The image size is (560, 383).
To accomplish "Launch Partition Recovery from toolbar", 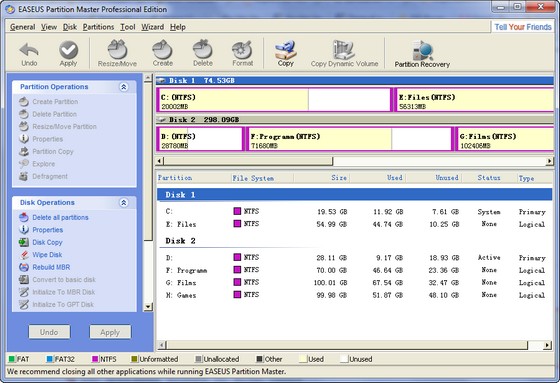I will click(422, 54).
